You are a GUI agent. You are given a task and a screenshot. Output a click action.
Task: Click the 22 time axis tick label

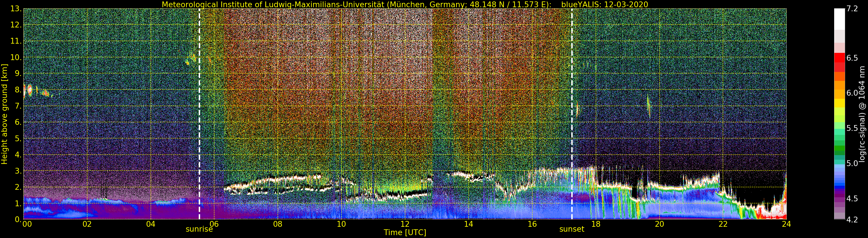pos(723,224)
